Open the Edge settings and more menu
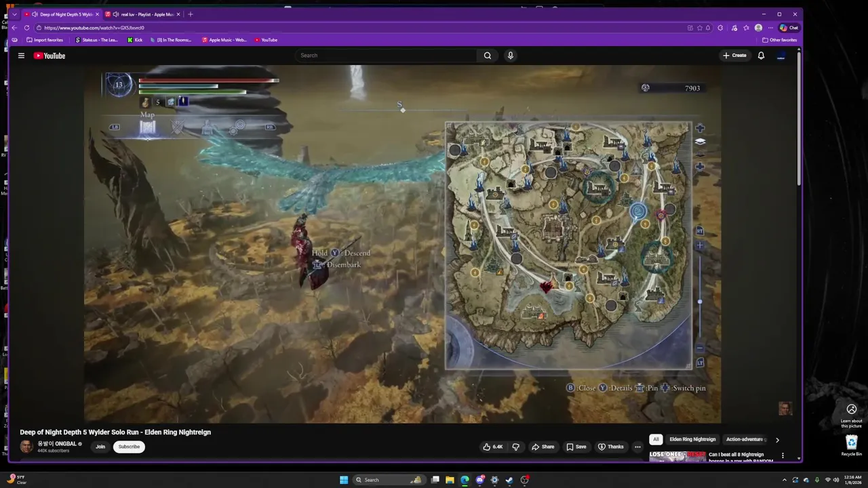This screenshot has height=488, width=868. (x=770, y=28)
